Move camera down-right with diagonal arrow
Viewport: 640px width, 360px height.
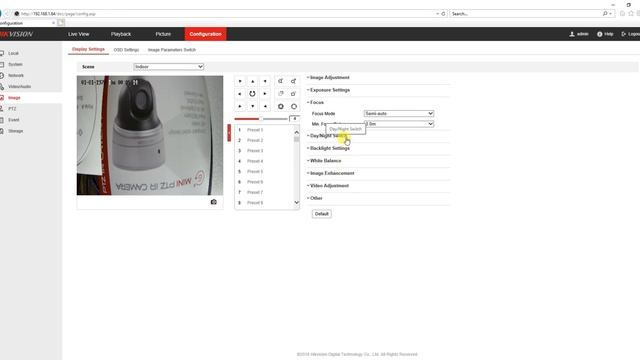pos(265,107)
